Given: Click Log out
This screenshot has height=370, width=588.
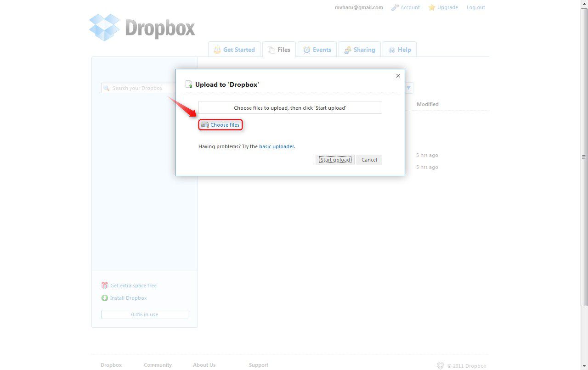Looking at the screenshot, I should 475,7.
